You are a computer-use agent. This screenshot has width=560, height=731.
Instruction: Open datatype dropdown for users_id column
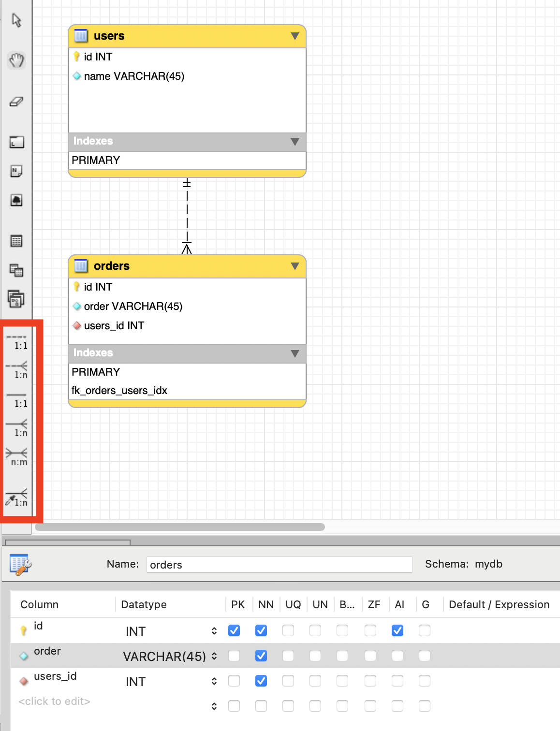click(214, 681)
